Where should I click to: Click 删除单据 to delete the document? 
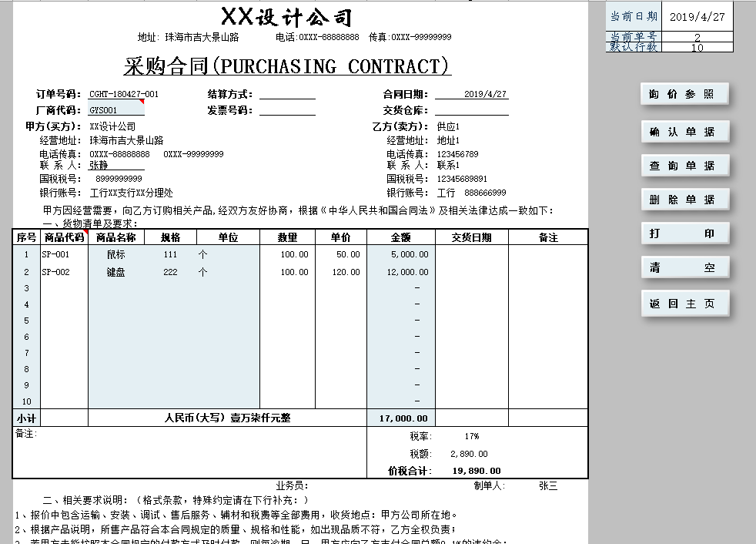[x=684, y=200]
